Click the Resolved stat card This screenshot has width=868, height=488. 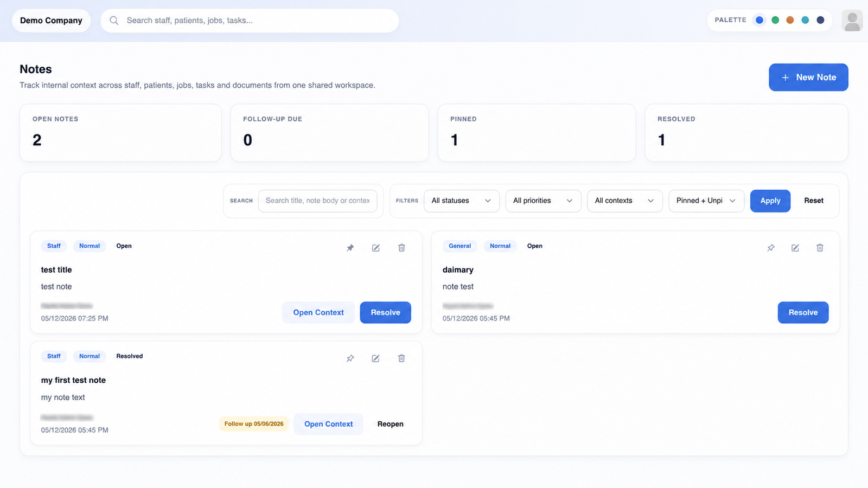pyautogui.click(x=746, y=133)
